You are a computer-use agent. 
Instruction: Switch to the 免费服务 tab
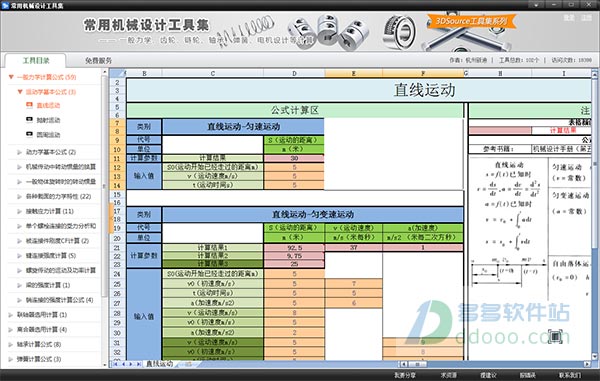tap(98, 60)
